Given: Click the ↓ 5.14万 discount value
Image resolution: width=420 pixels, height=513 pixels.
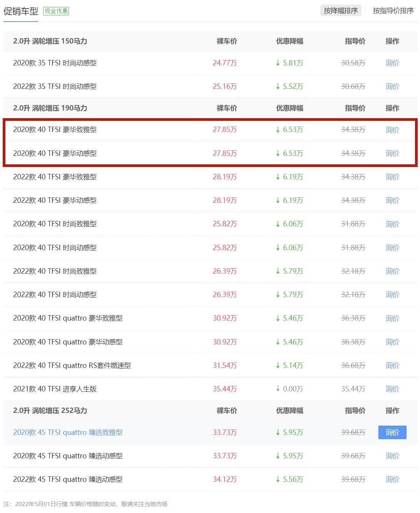Looking at the screenshot, I should point(289,366).
